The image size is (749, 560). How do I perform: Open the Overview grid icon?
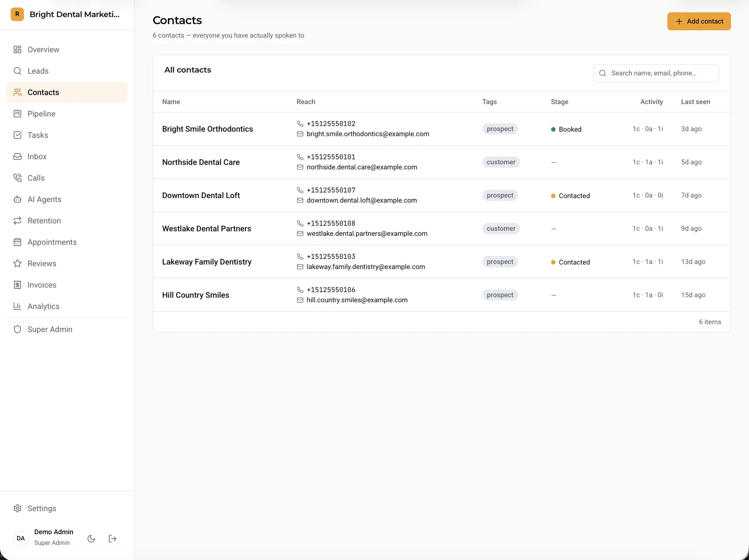tap(17, 50)
